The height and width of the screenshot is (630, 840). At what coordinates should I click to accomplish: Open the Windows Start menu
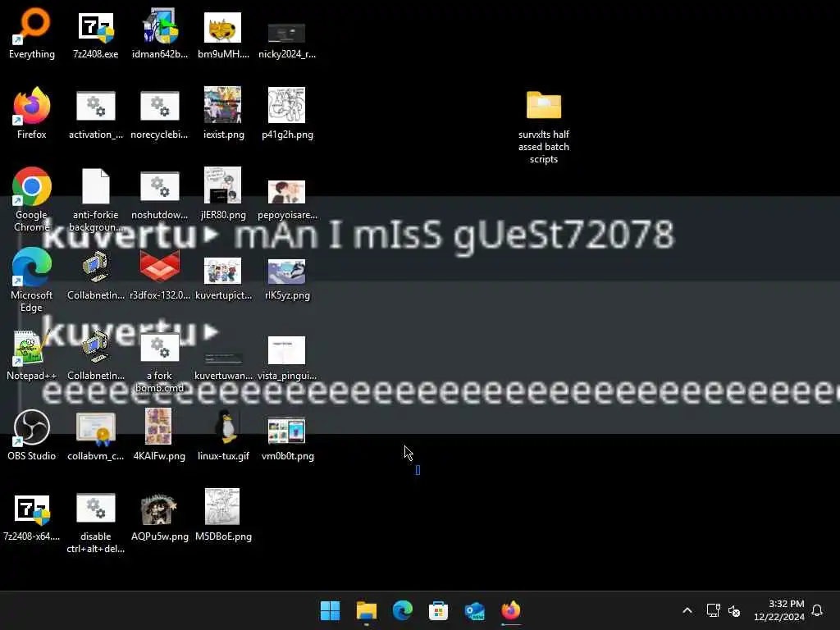point(330,610)
